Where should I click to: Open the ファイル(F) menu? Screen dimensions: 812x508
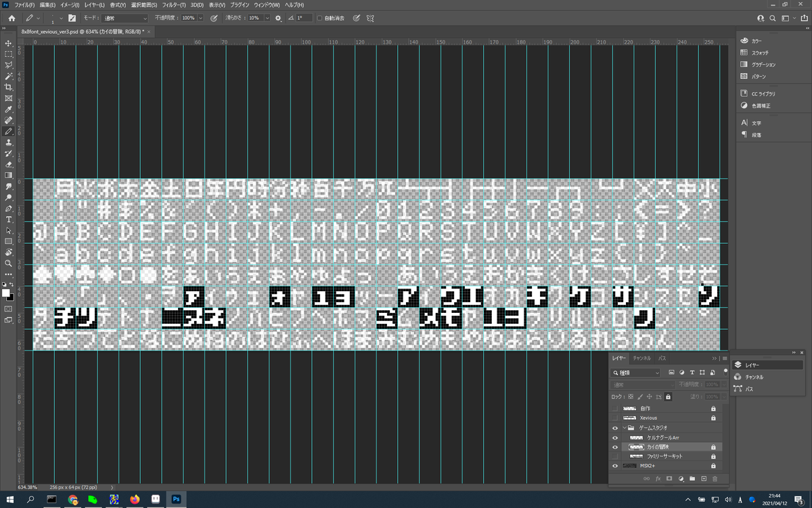click(24, 5)
